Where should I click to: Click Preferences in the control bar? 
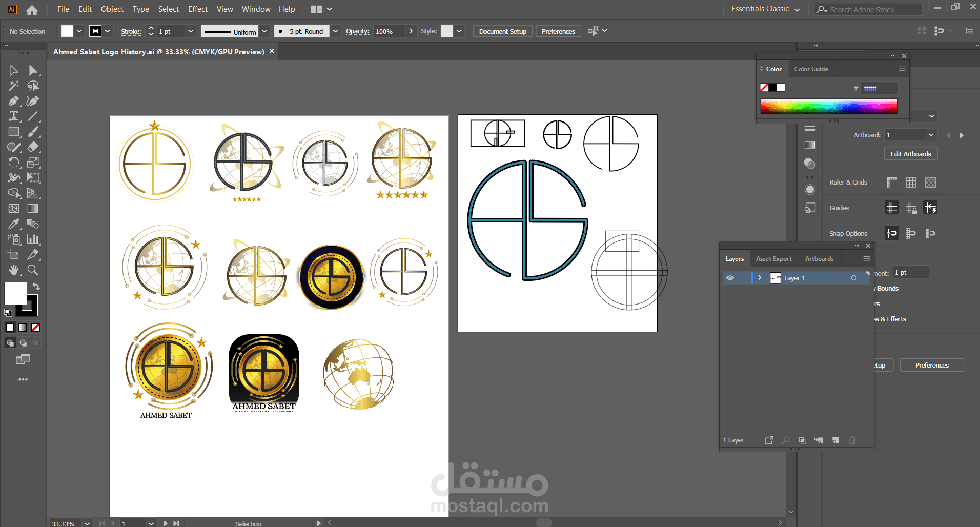[558, 31]
